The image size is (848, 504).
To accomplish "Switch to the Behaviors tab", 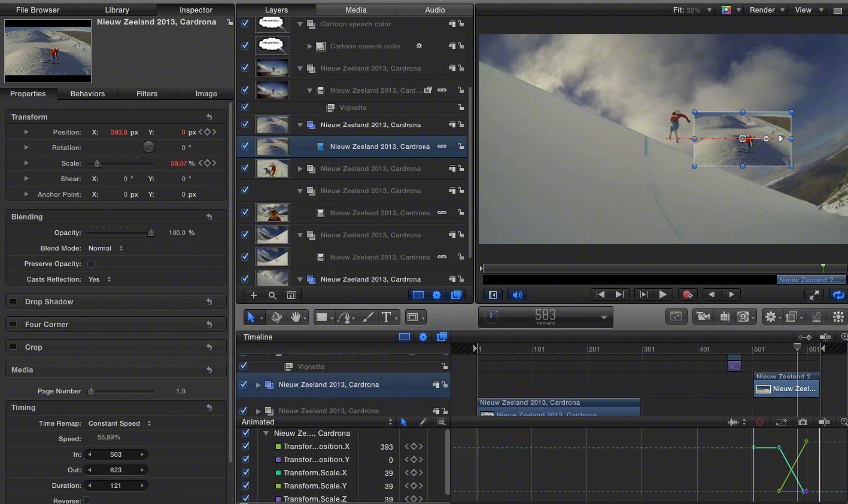I will pyautogui.click(x=87, y=94).
